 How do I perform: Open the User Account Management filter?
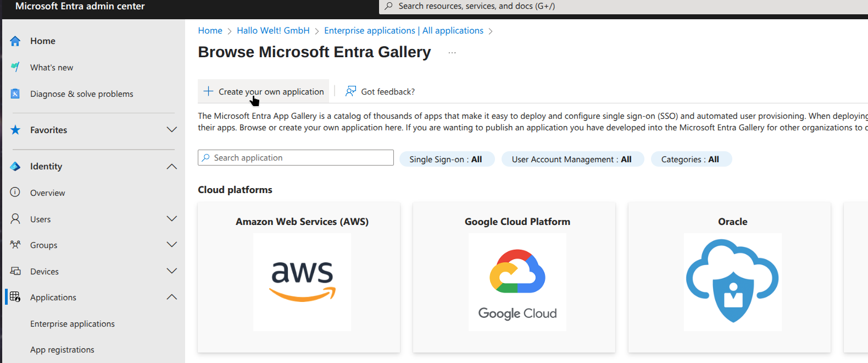(x=571, y=159)
